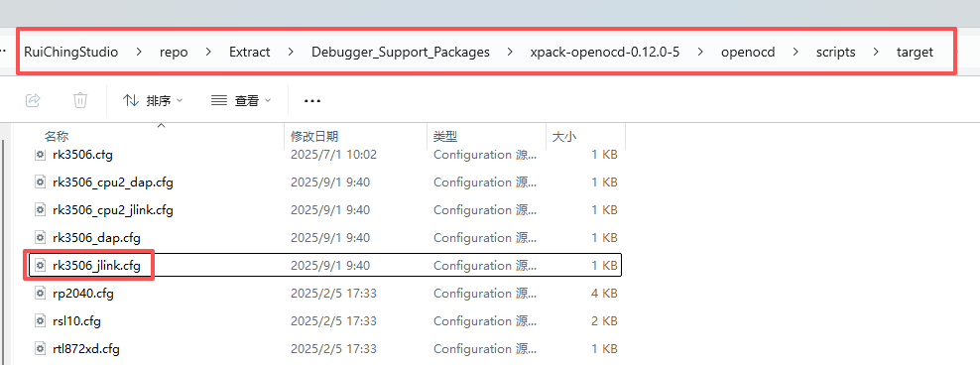Open the 查看 view dropdown
The height and width of the screenshot is (365, 980).
pyautogui.click(x=241, y=100)
